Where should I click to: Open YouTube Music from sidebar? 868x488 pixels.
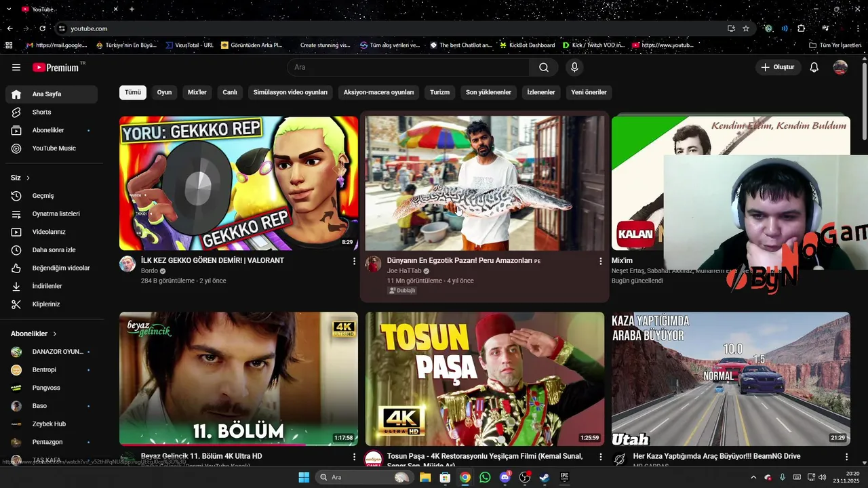[x=52, y=148]
